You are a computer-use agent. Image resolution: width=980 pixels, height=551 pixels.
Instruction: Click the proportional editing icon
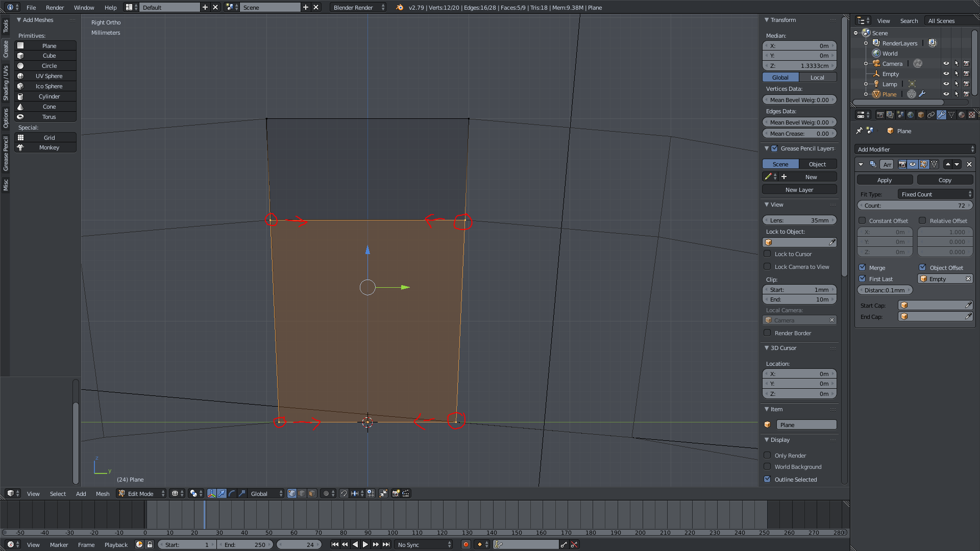click(326, 493)
